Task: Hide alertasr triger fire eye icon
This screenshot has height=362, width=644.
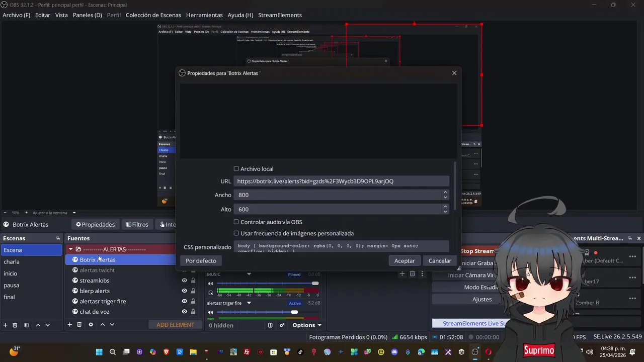Action: pyautogui.click(x=184, y=301)
